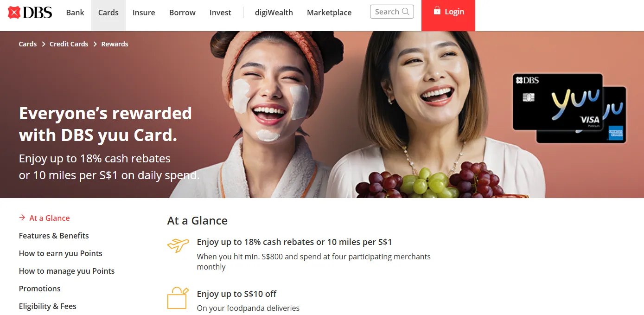Click chevron between Cards and Credit Cards
The height and width of the screenshot is (315, 644).
pos(44,44)
